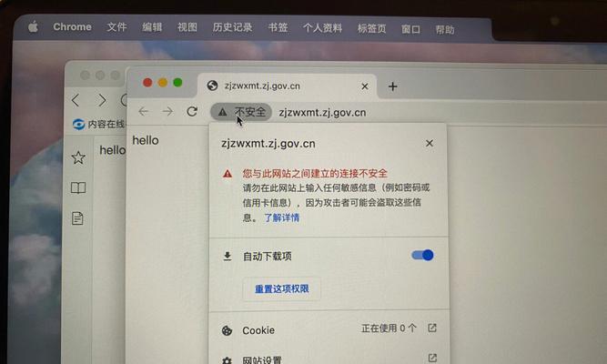Open Cookie details external link icon

tap(432, 328)
